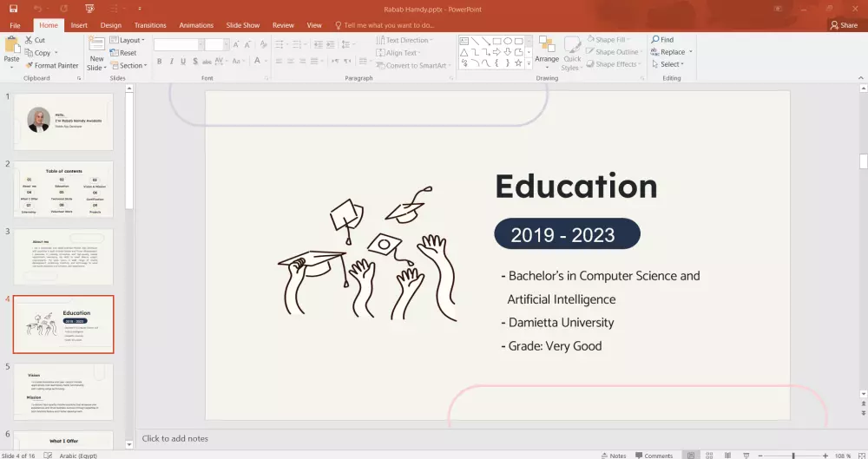Align text left in paragraph group
The height and width of the screenshot is (459, 868).
[279, 61]
